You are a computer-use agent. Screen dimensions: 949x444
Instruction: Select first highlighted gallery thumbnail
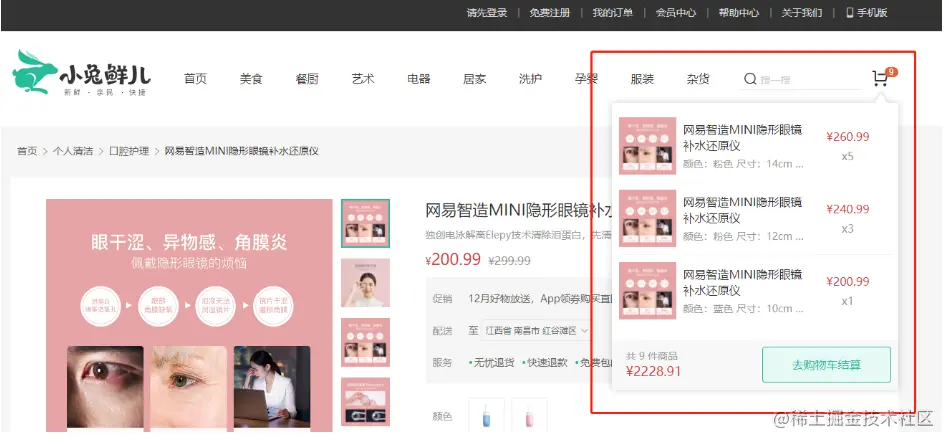366,223
